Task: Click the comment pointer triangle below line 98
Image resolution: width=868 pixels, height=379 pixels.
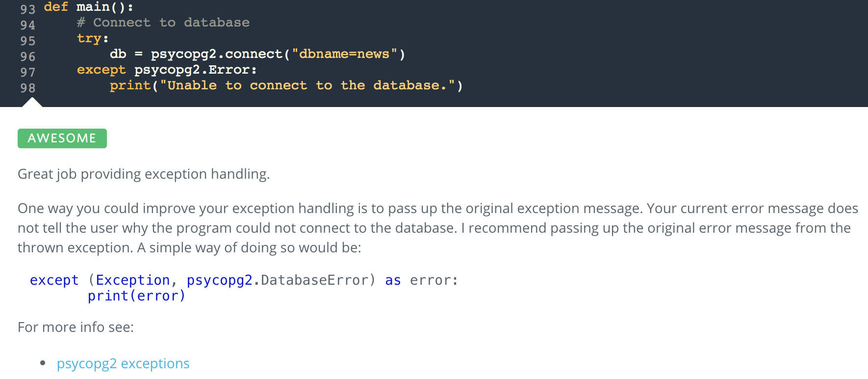Action: point(32,102)
